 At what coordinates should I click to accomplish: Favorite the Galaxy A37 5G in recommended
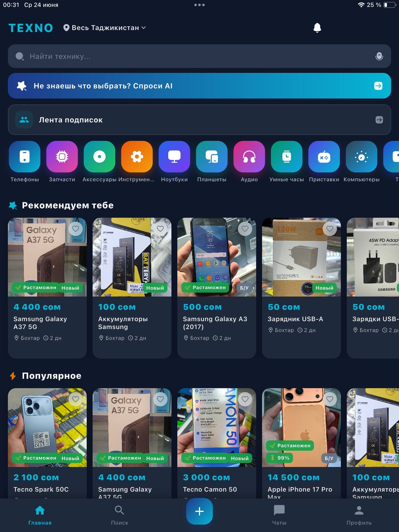pos(76,229)
